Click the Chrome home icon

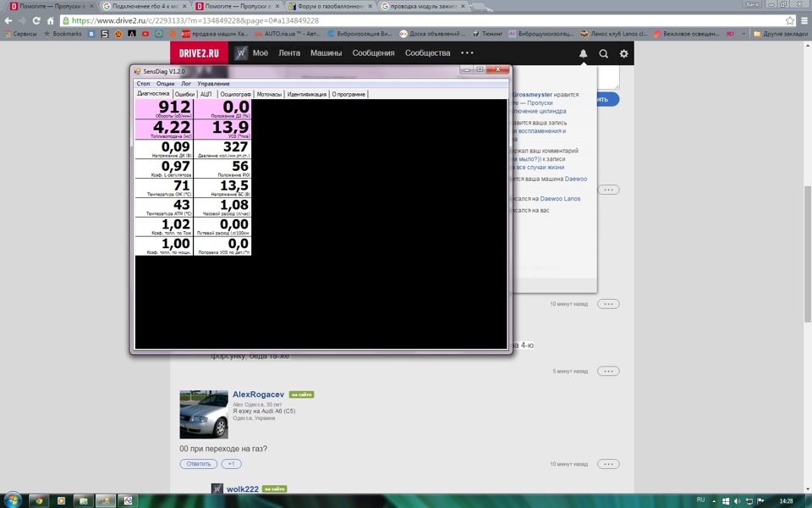pos(50,20)
